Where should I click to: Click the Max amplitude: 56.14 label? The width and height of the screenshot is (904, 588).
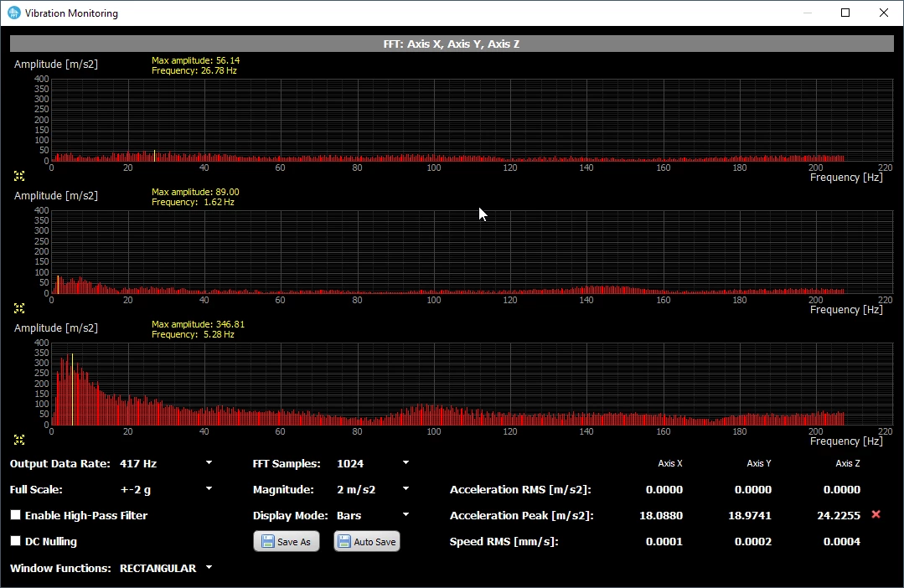(x=195, y=60)
